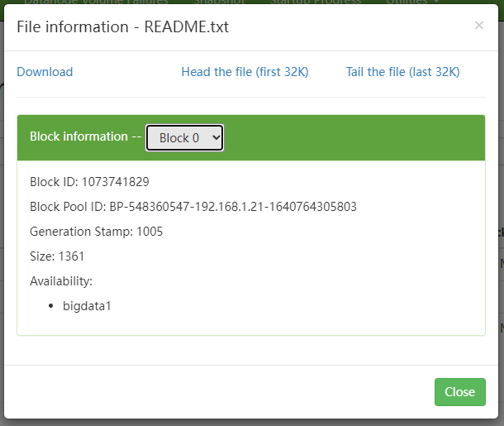504x426 pixels.
Task: Click the Block ID 1073741829 text
Action: tap(89, 182)
